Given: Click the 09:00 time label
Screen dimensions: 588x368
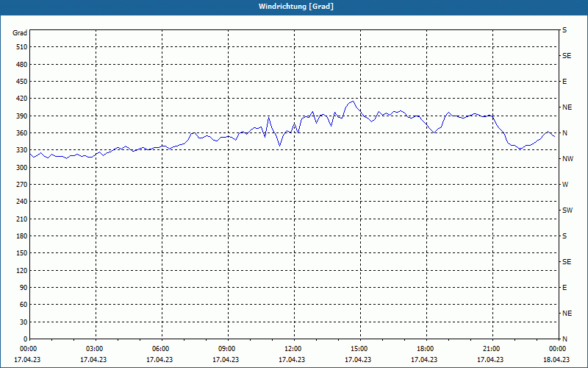Looking at the screenshot, I should (x=227, y=349).
